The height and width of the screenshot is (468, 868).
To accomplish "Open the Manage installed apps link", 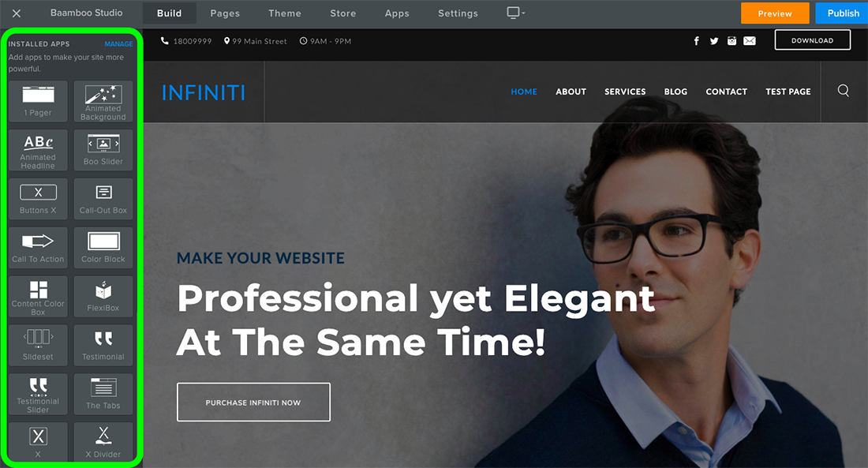I will (118, 43).
